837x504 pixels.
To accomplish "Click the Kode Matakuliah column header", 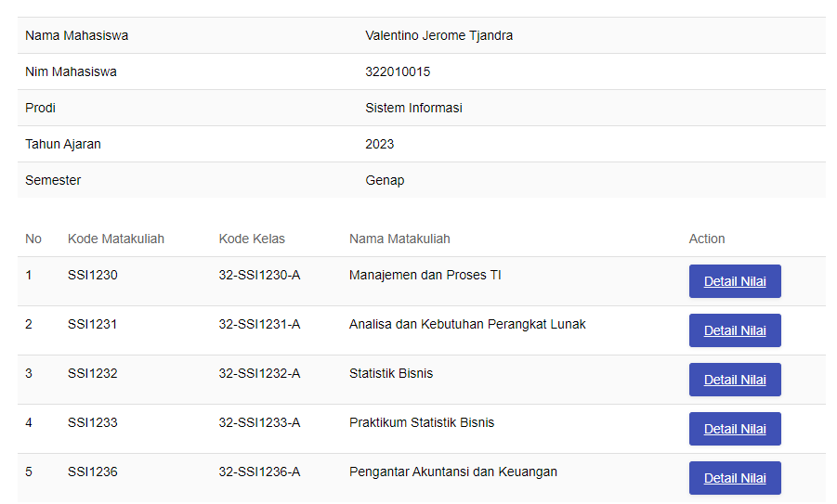I will point(116,239).
